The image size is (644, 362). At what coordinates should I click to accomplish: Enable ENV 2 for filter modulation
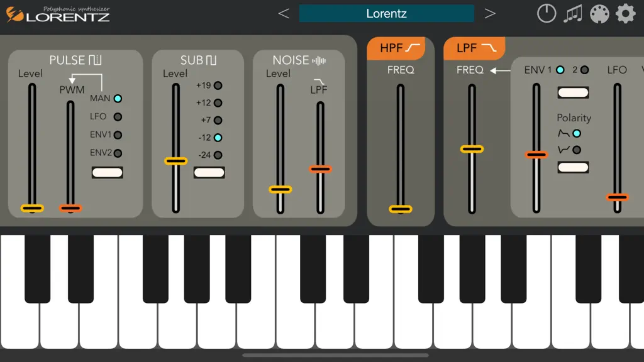point(584,70)
